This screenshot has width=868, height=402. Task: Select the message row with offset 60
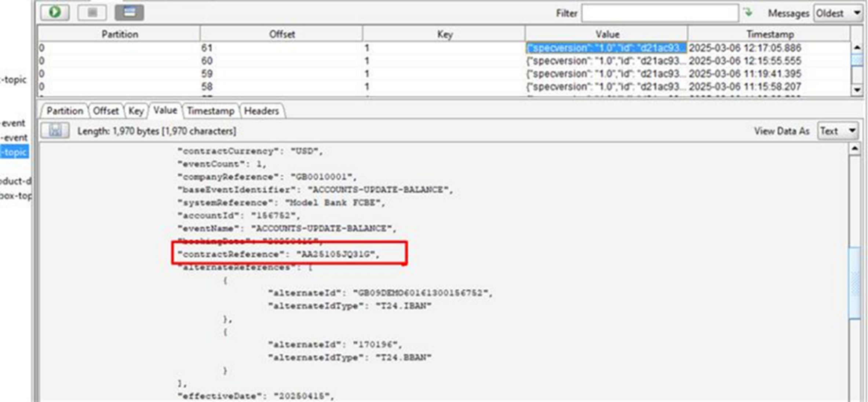coord(281,61)
